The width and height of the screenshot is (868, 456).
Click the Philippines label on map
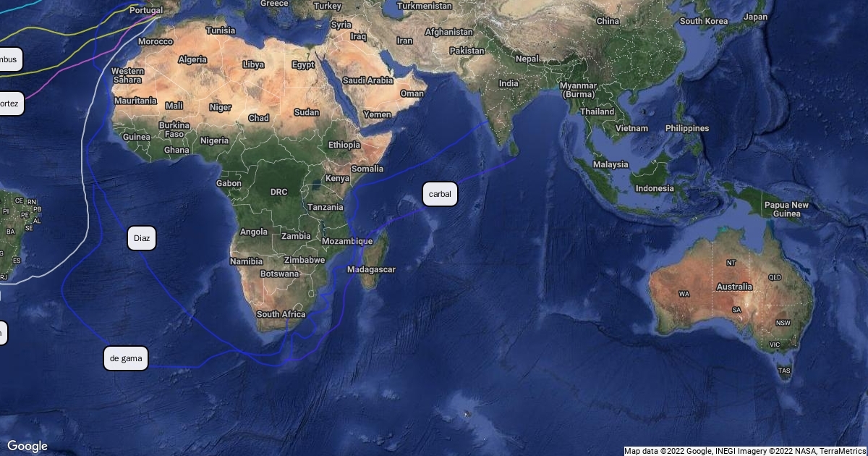click(687, 128)
